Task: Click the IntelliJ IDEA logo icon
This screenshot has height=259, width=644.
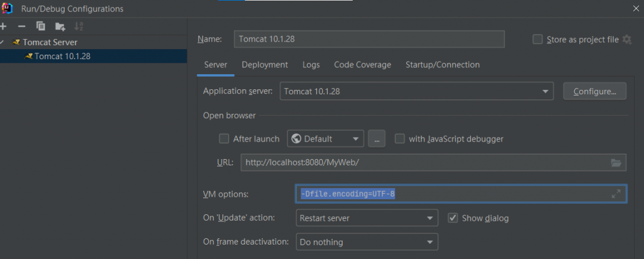Action: pos(7,8)
